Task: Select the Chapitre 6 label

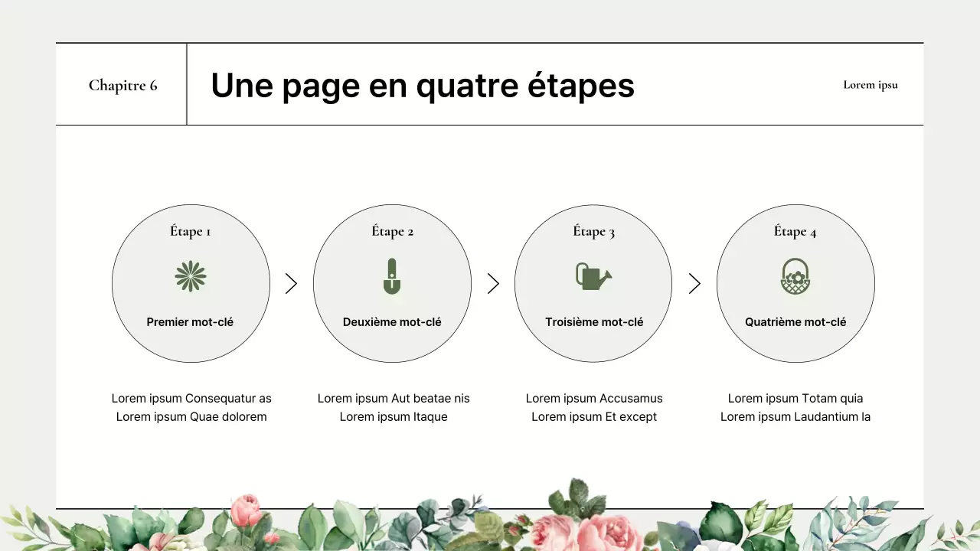Action: (x=122, y=85)
